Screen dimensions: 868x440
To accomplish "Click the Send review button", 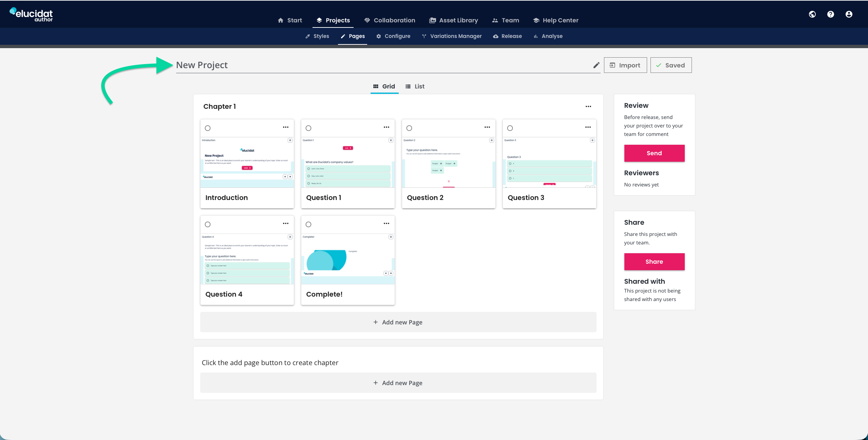I will (x=654, y=153).
